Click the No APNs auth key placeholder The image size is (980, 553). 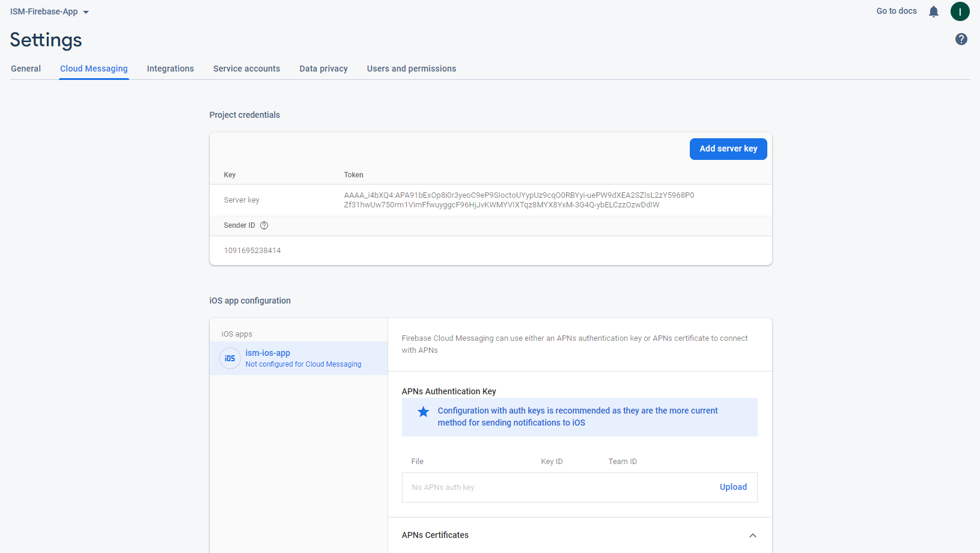pyautogui.click(x=443, y=487)
